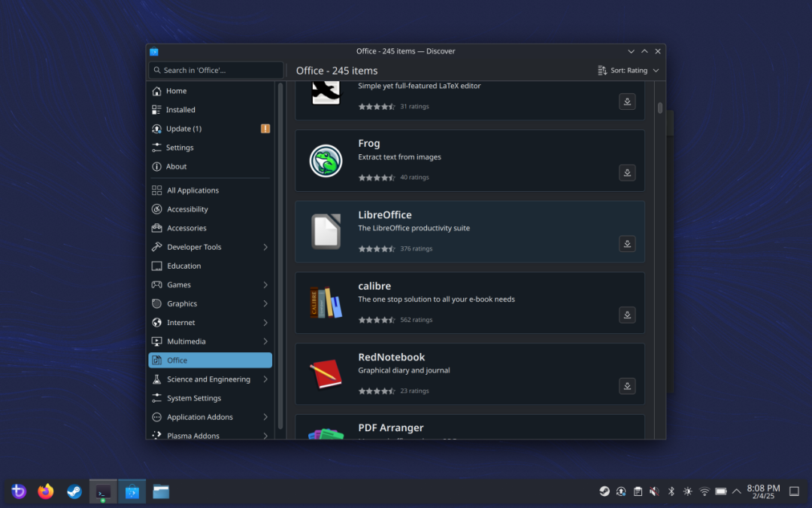Click the orange update warning badge
Viewport: 812px width, 508px height.
265,129
